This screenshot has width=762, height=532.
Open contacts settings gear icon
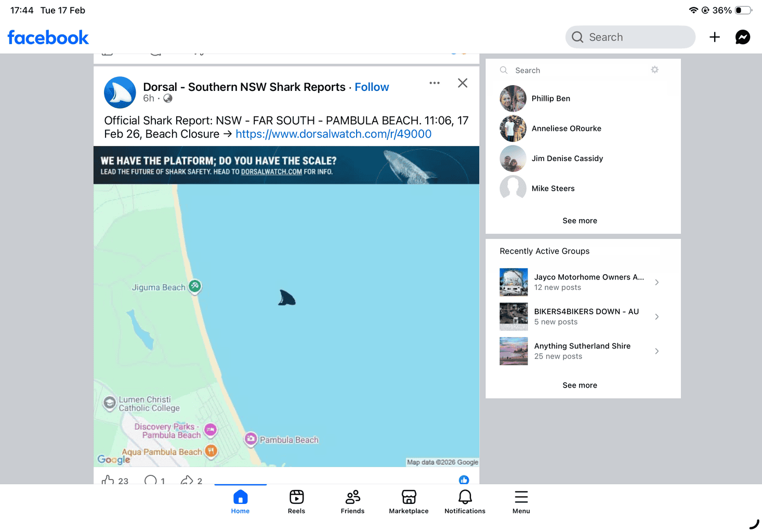coord(654,70)
